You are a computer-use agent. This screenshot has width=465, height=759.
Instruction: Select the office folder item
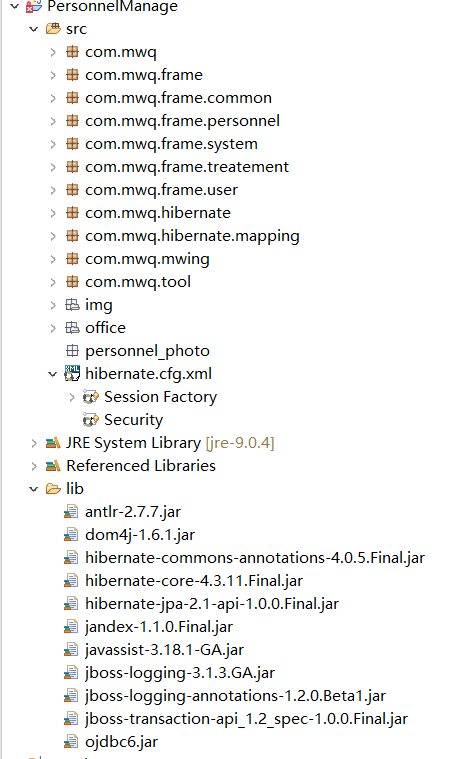tap(105, 328)
